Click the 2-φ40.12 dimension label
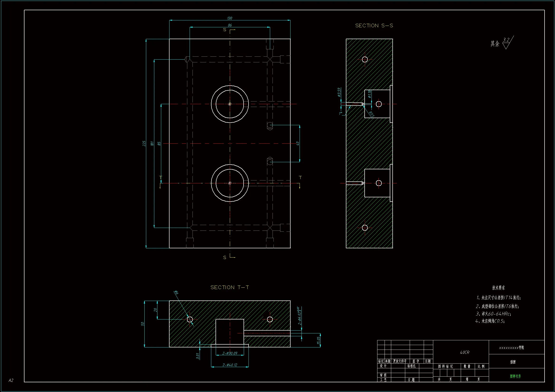Image resolution: width=555 pixels, height=392 pixels. tap(230, 365)
